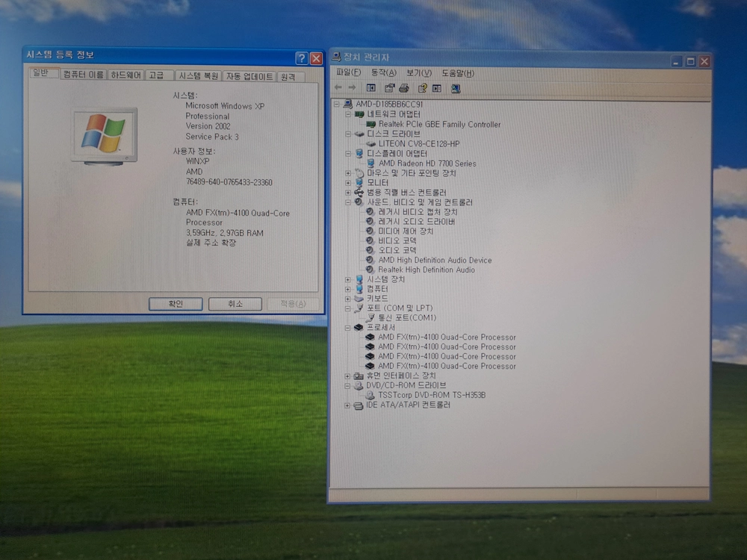Switch to the 하드웨어 tab

tap(125, 75)
